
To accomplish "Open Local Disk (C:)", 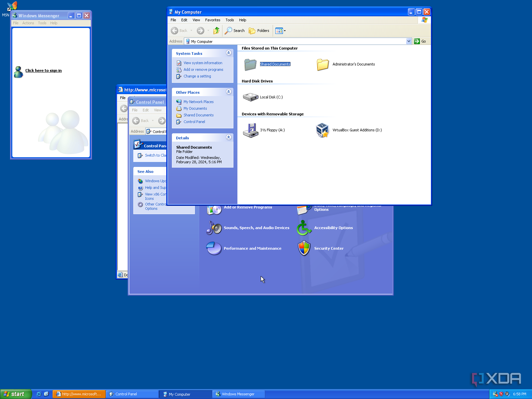I will tap(271, 97).
